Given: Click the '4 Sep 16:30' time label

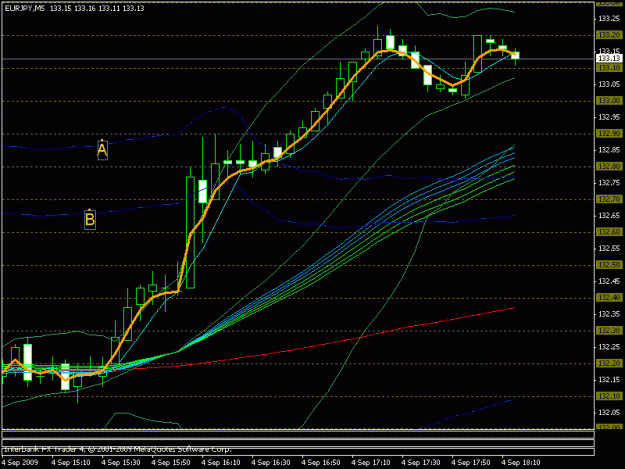Looking at the screenshot, I should click(271, 463).
